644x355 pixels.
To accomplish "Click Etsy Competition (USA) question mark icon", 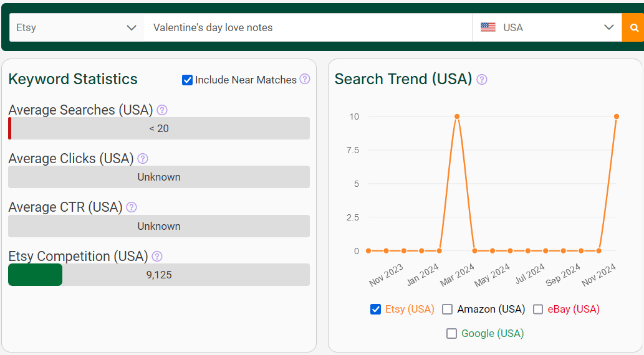I will pyautogui.click(x=157, y=257).
